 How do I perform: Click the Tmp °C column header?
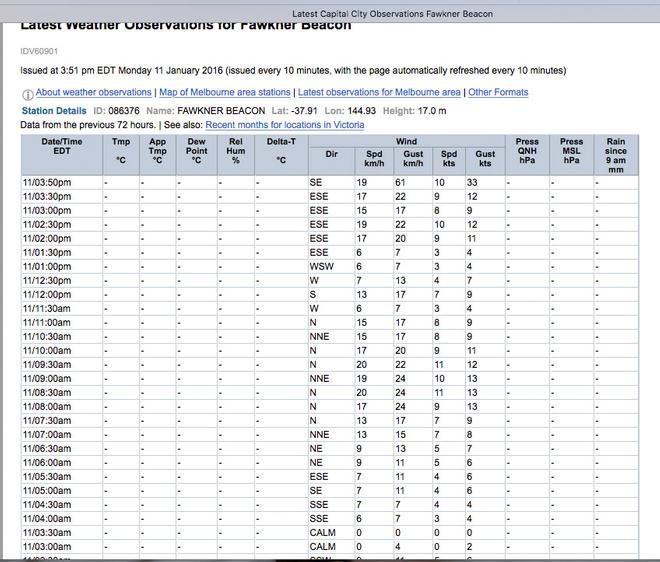pyautogui.click(x=121, y=155)
